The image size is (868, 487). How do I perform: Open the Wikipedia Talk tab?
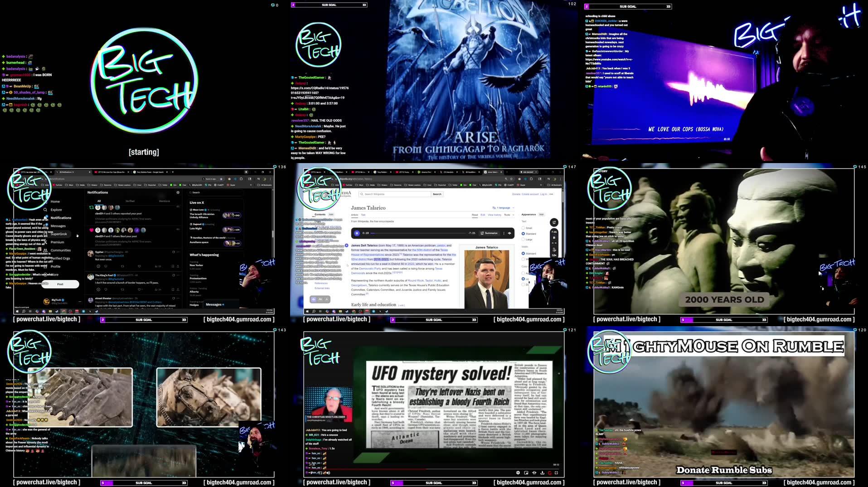coord(363,215)
